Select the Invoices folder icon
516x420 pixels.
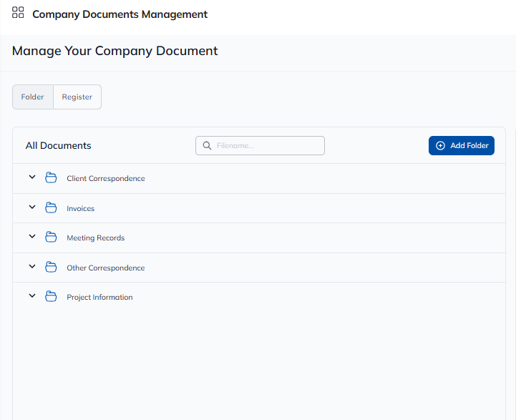click(51, 208)
